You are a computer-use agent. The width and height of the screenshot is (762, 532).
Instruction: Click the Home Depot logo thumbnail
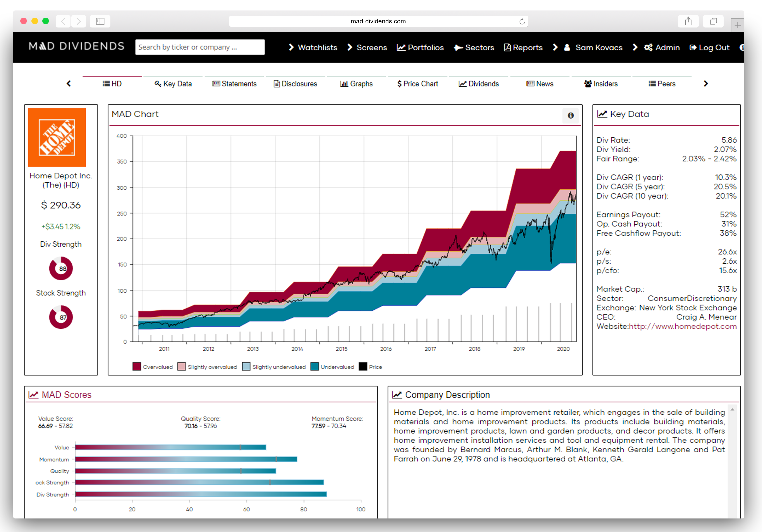tap(57, 137)
